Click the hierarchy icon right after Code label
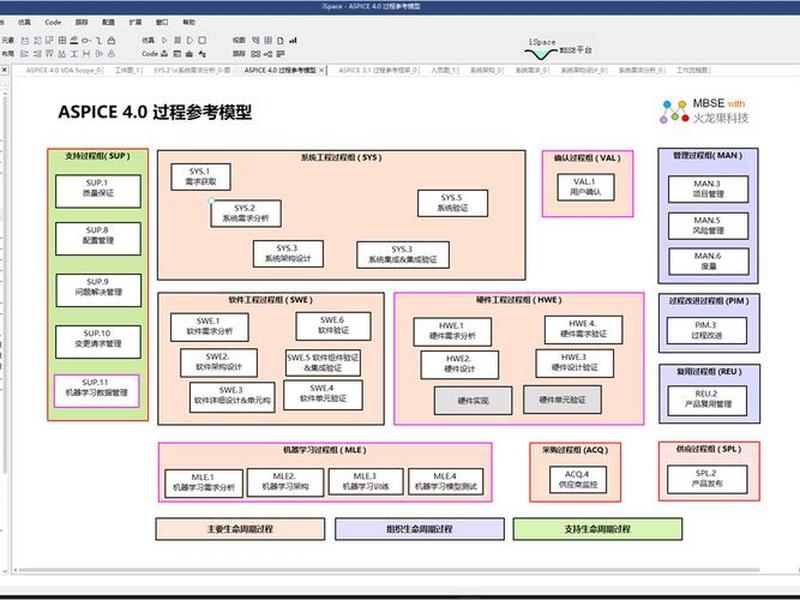 [164, 54]
